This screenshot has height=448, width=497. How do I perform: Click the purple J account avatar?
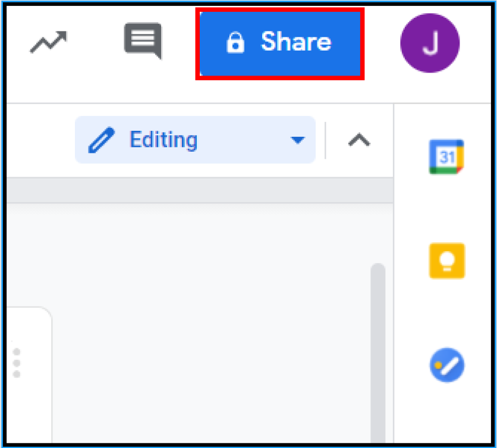click(x=429, y=43)
